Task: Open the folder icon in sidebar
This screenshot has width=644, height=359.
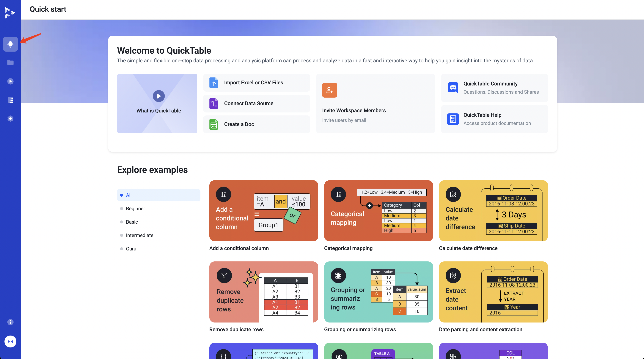Action: click(10, 62)
